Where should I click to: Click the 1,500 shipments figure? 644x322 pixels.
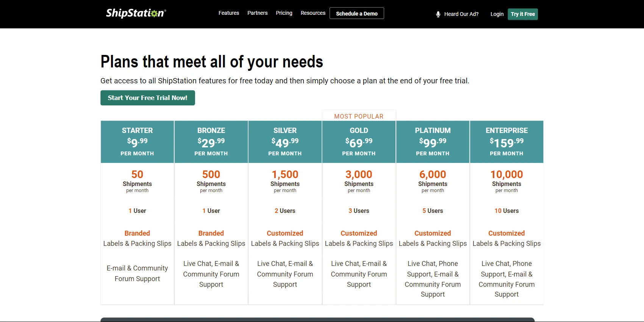tap(285, 174)
